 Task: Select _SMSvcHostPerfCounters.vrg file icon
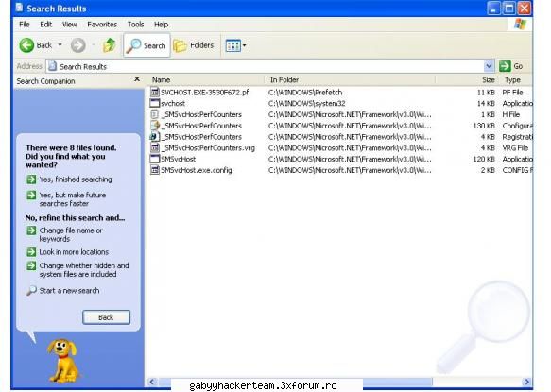click(x=155, y=148)
